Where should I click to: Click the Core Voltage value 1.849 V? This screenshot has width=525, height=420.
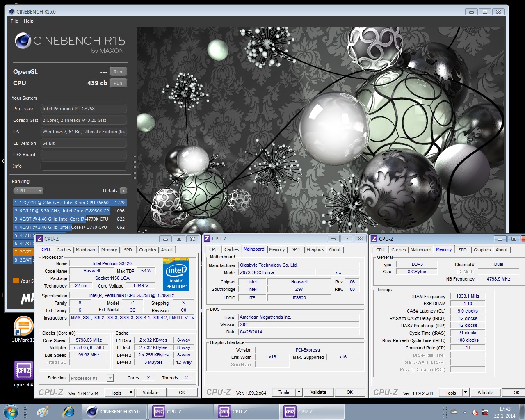pos(141,285)
